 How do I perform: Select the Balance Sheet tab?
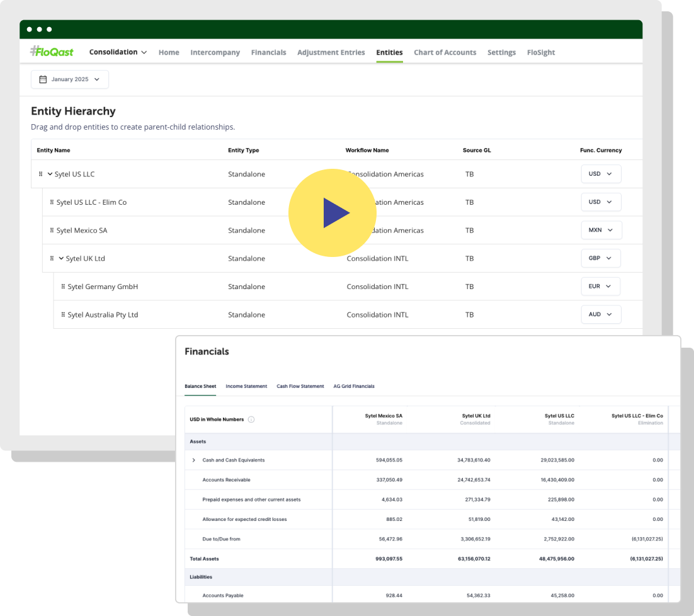tap(200, 386)
